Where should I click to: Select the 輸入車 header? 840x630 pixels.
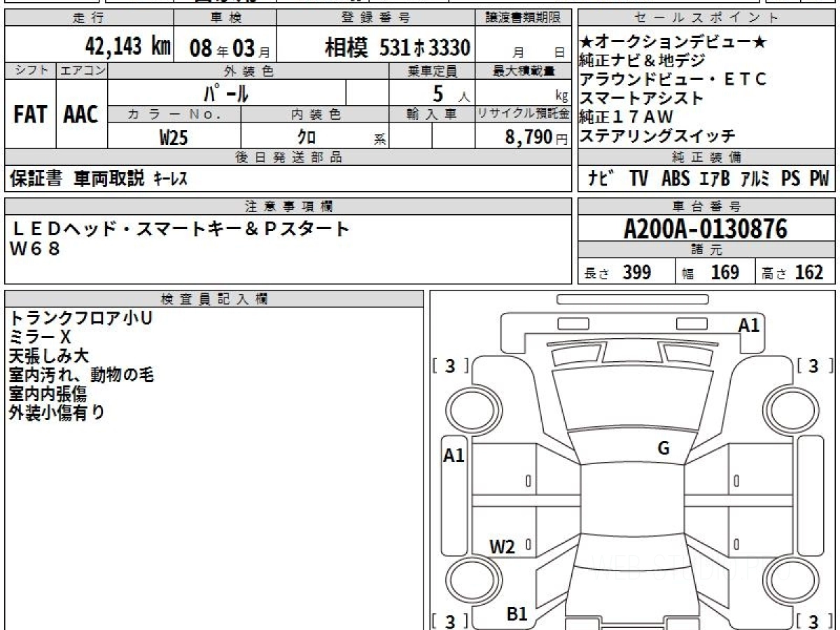[x=433, y=114]
